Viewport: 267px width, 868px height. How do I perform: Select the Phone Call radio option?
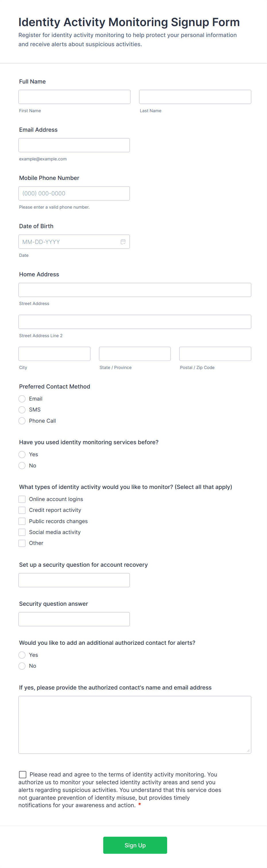coord(22,421)
